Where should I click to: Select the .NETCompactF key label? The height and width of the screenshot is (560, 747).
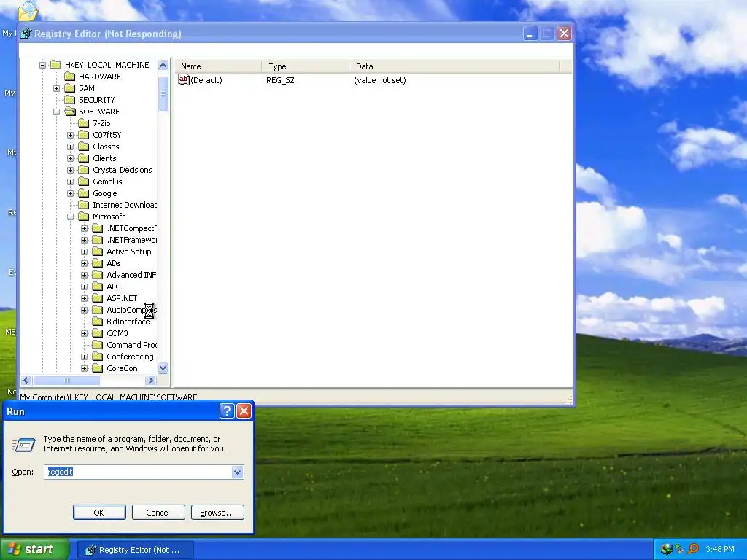[131, 228]
